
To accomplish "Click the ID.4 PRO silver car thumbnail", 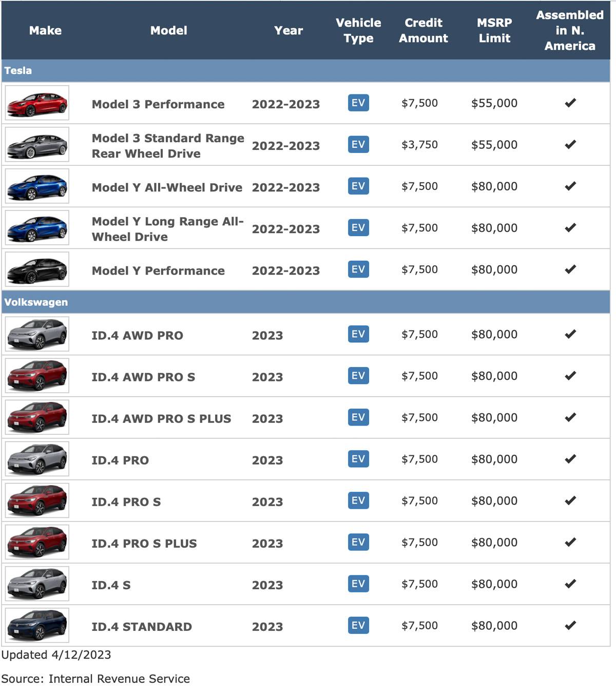I will pyautogui.click(x=37, y=459).
